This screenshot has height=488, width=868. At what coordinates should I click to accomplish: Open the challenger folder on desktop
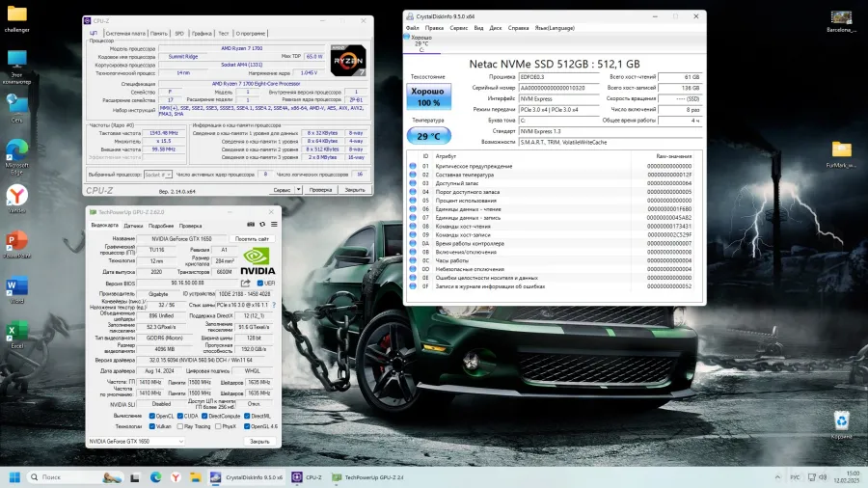pyautogui.click(x=16, y=19)
